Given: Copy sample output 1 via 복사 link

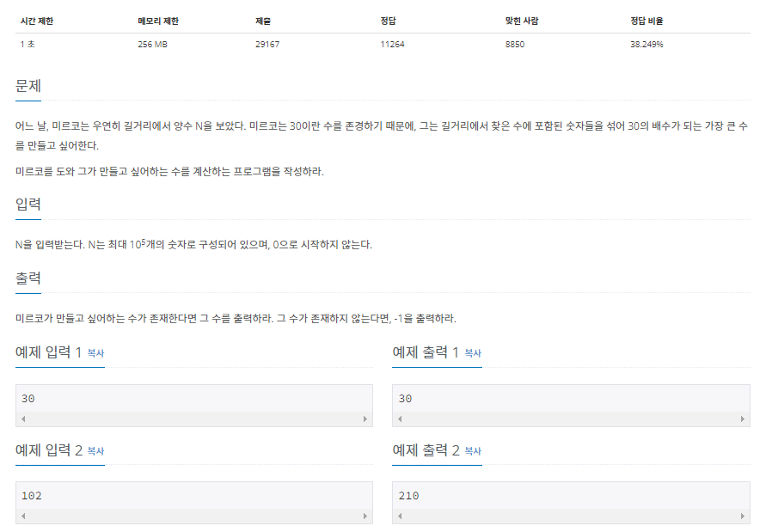Looking at the screenshot, I should [x=473, y=353].
